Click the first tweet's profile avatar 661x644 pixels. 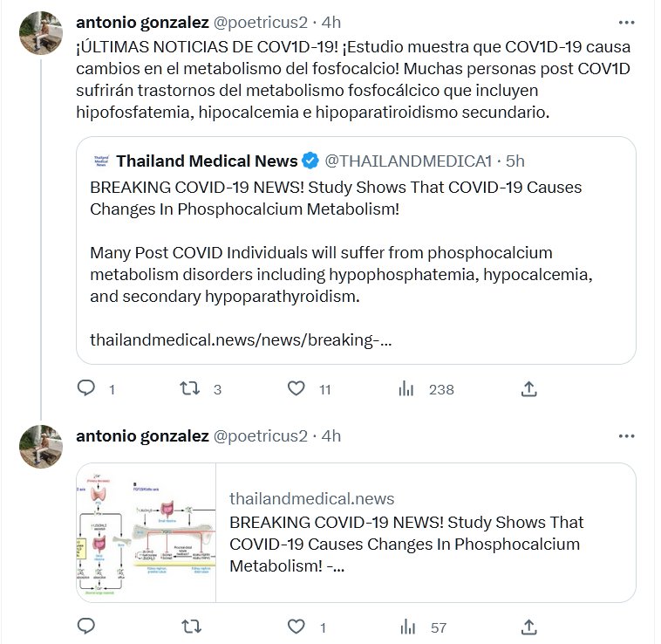point(41,33)
